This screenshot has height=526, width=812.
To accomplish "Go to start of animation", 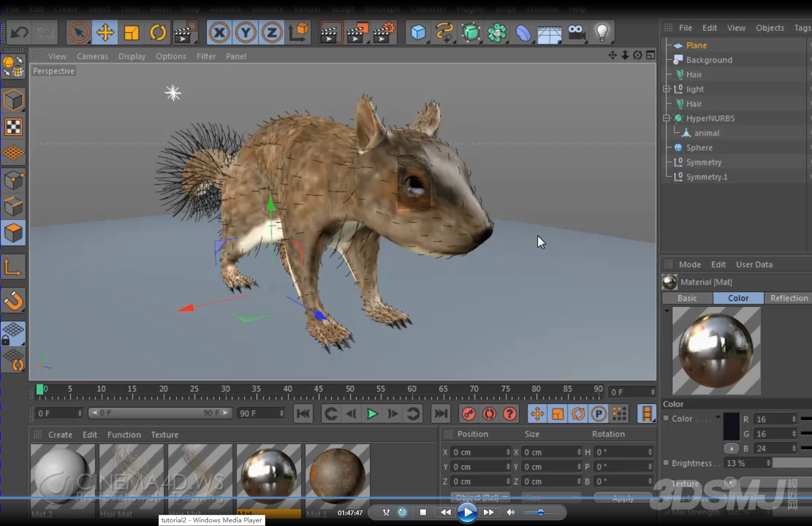I will click(x=303, y=414).
